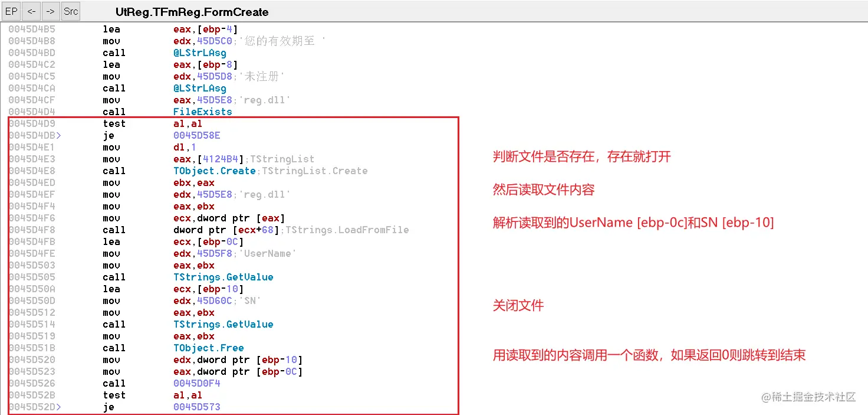The width and height of the screenshot is (868, 415).
Task: Select line 0045D4F4 mov eax,ebx
Action: click(x=111, y=206)
